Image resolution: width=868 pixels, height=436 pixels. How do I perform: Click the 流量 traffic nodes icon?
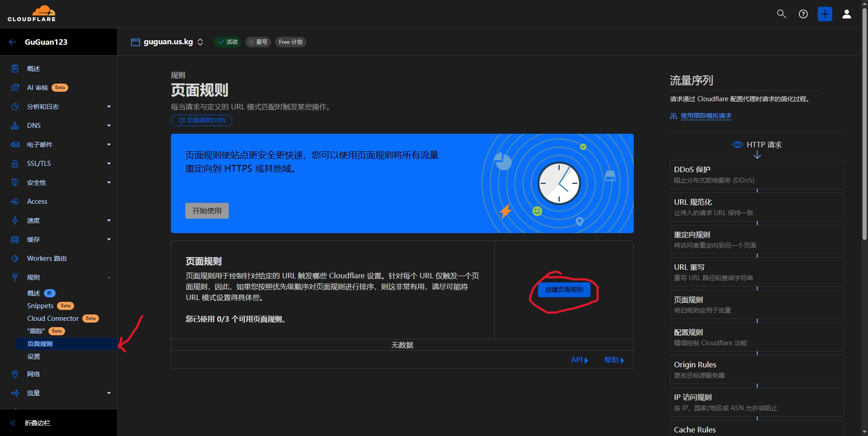[15, 393]
